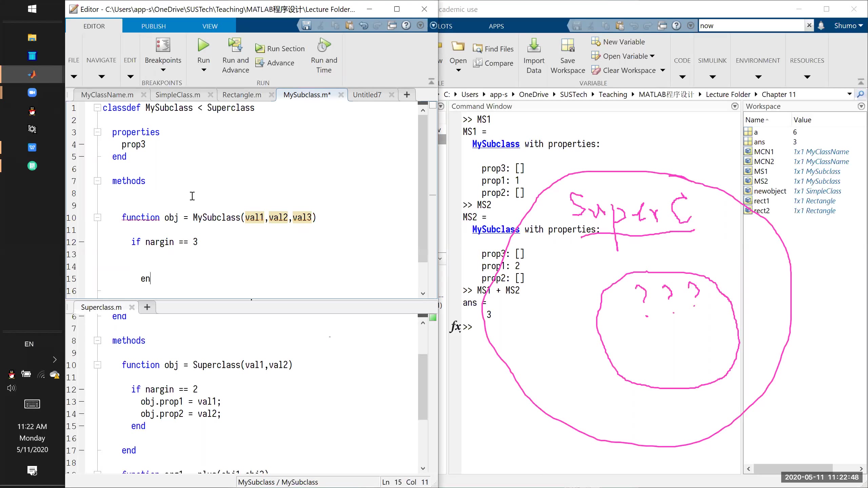Collapse the properties block fold marker

pos(97,132)
